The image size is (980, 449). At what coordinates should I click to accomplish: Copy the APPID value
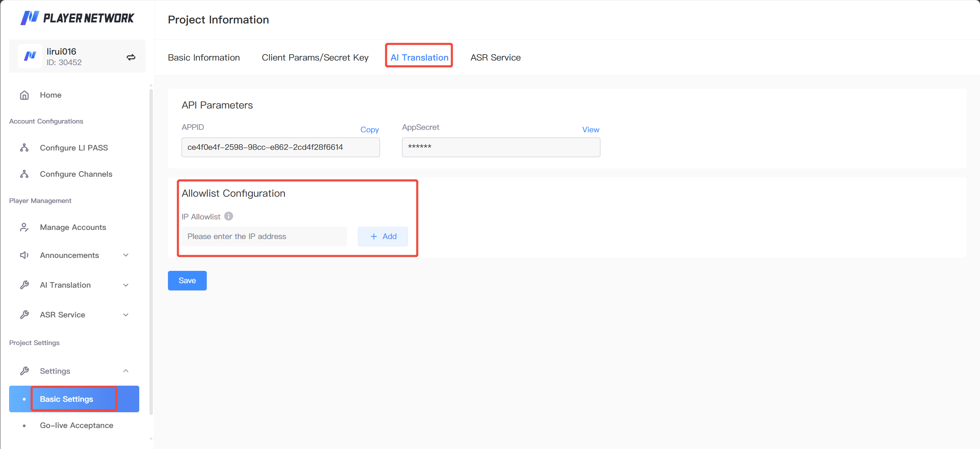pos(369,130)
